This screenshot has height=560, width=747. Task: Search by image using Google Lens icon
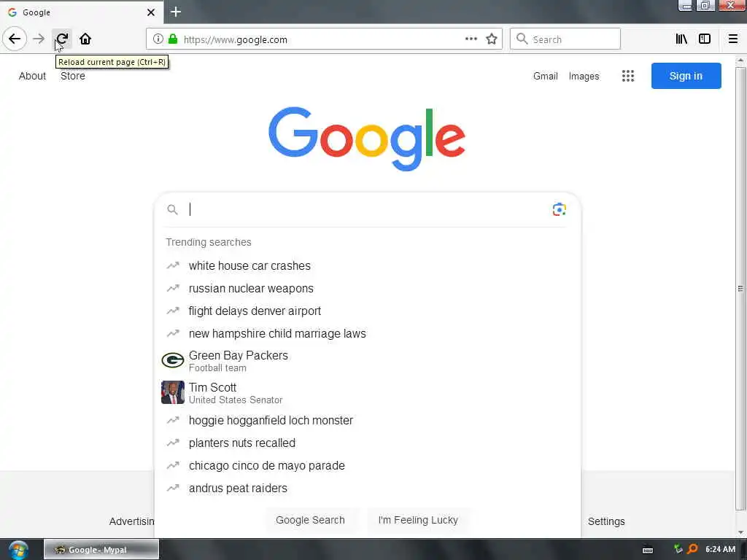pos(560,209)
